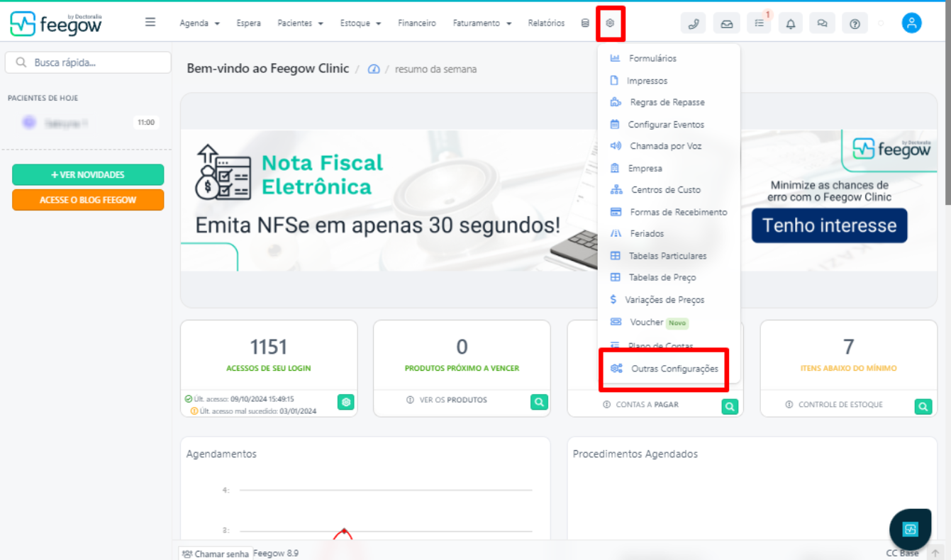Click the Tenho interesse banner button
This screenshot has width=951, height=560.
[x=829, y=225]
